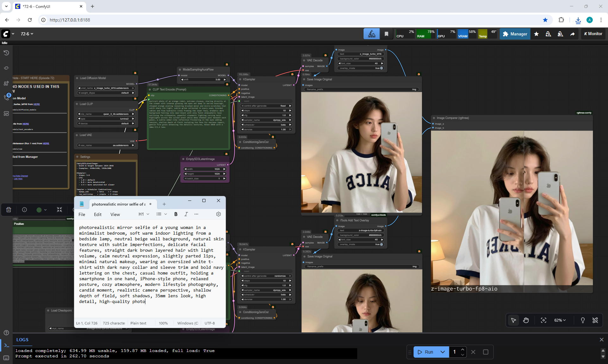Image resolution: width=608 pixels, height=364 pixels.
Task: Expand the Run button dropdown arrow
Action: pyautogui.click(x=443, y=352)
